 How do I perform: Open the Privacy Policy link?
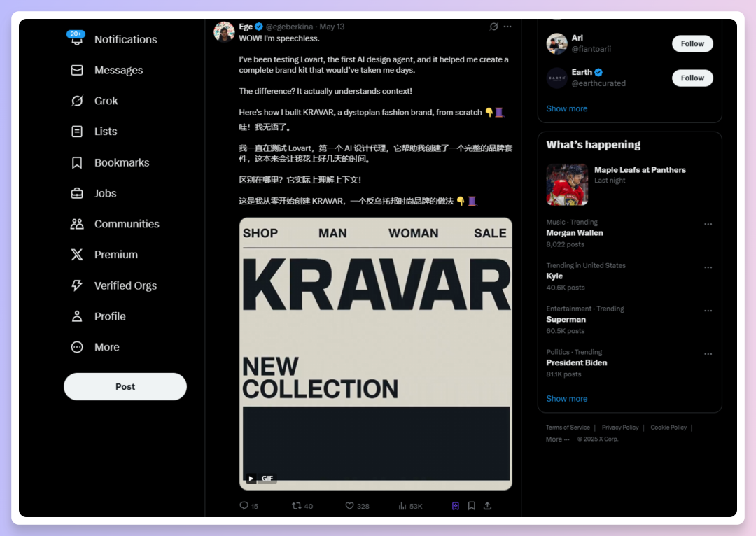tap(620, 428)
